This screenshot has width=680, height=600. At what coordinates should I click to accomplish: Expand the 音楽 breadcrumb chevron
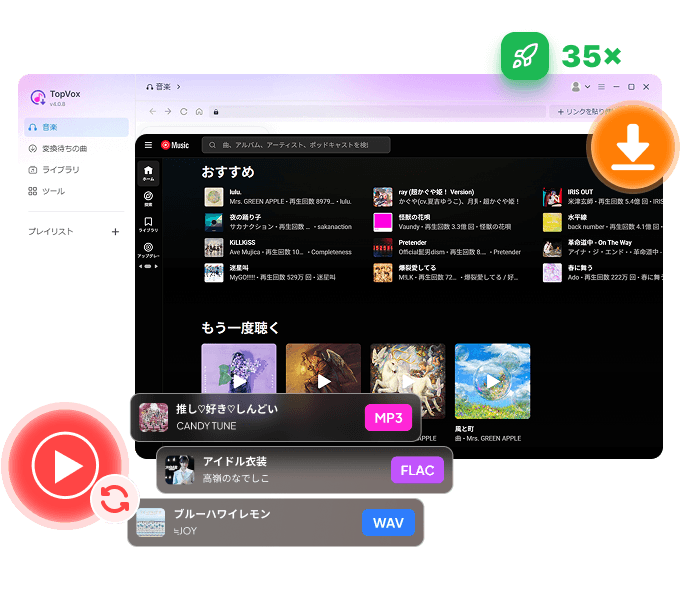pyautogui.click(x=178, y=87)
